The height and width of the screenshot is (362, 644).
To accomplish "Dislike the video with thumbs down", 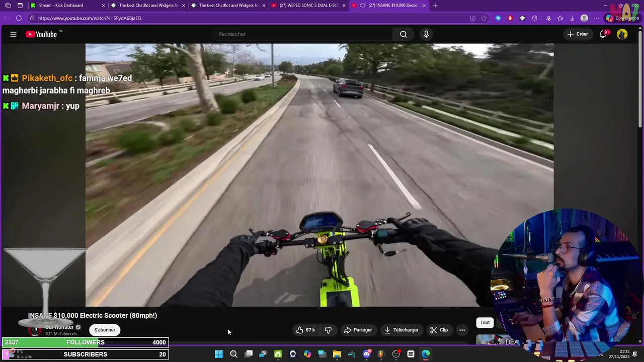I will [x=328, y=330].
